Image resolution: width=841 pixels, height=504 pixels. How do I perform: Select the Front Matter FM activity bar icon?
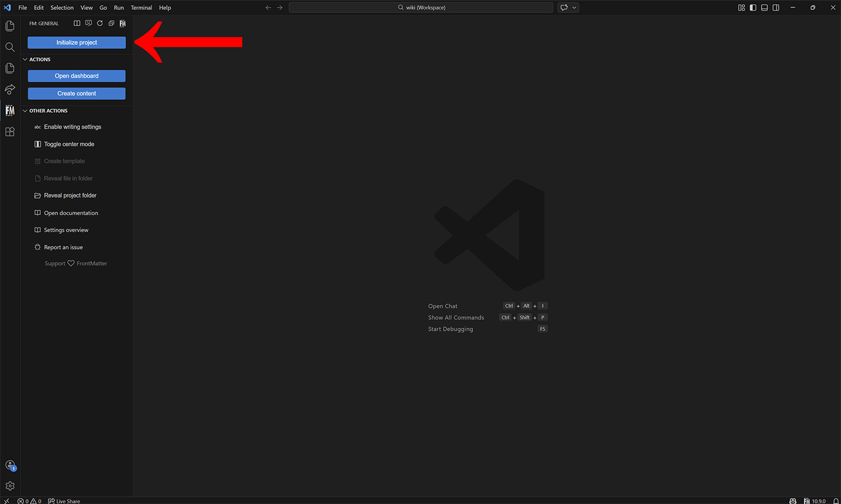pyautogui.click(x=10, y=110)
